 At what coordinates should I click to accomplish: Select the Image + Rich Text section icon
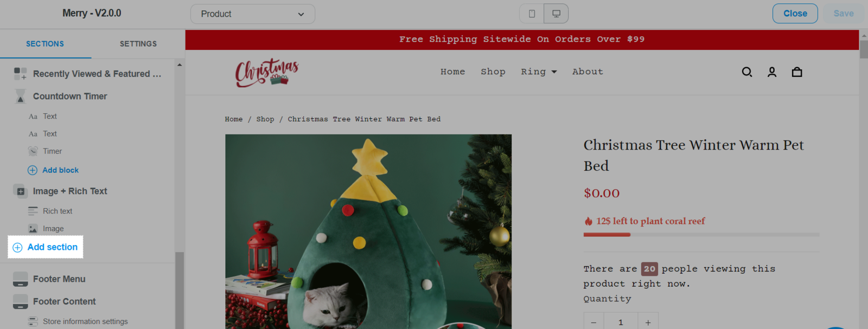[x=20, y=191]
